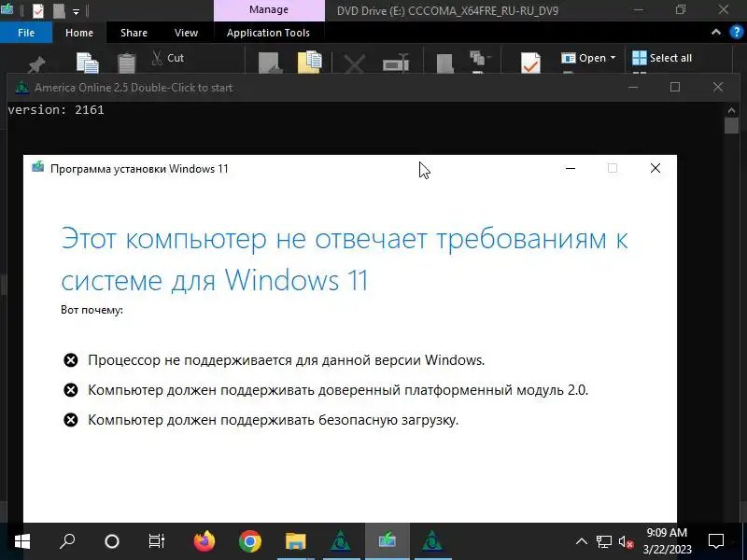Click the taskbar Search magnifier icon
This screenshot has width=747, height=560.
(x=67, y=541)
